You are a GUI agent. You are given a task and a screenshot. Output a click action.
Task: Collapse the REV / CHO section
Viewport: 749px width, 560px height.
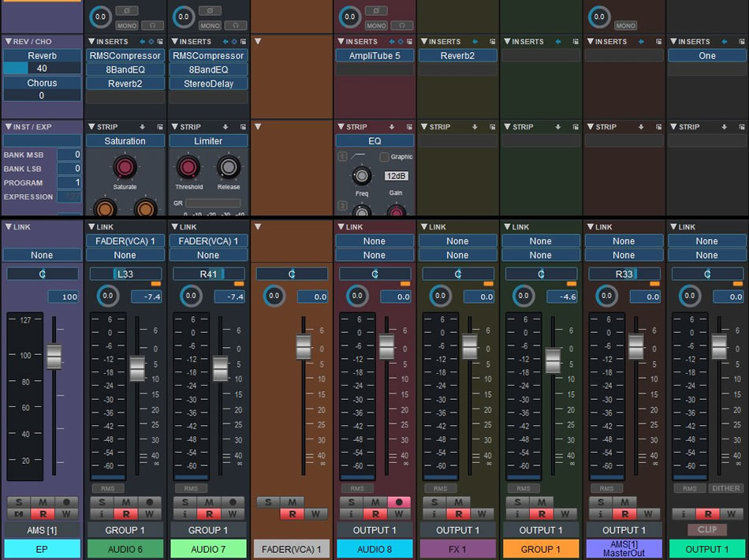8,41
